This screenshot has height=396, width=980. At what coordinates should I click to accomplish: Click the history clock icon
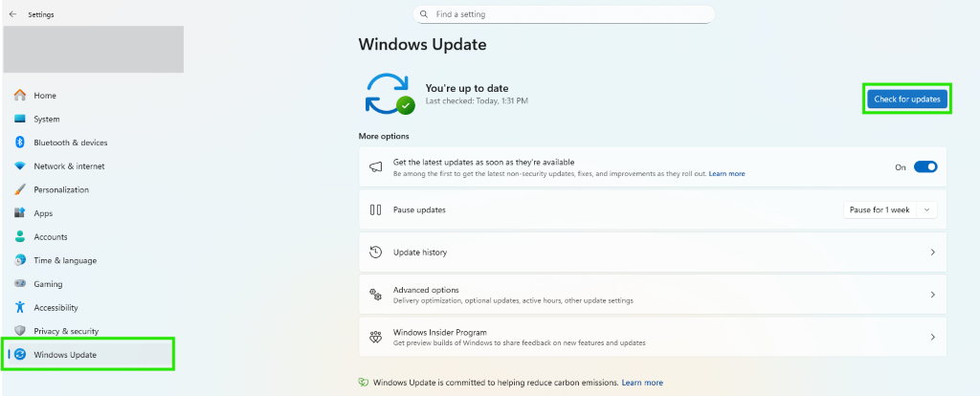point(375,253)
